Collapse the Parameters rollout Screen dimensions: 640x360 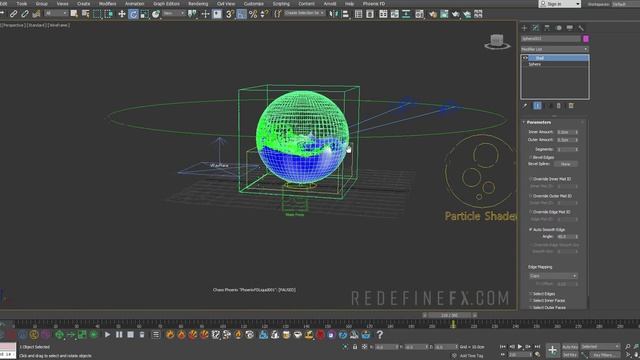click(539, 122)
